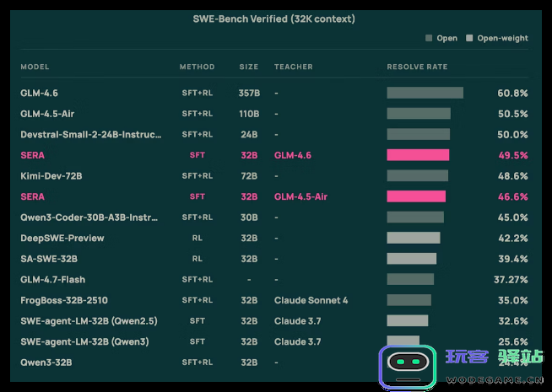Select the TEACHER column header
552x392 pixels.
click(x=293, y=67)
